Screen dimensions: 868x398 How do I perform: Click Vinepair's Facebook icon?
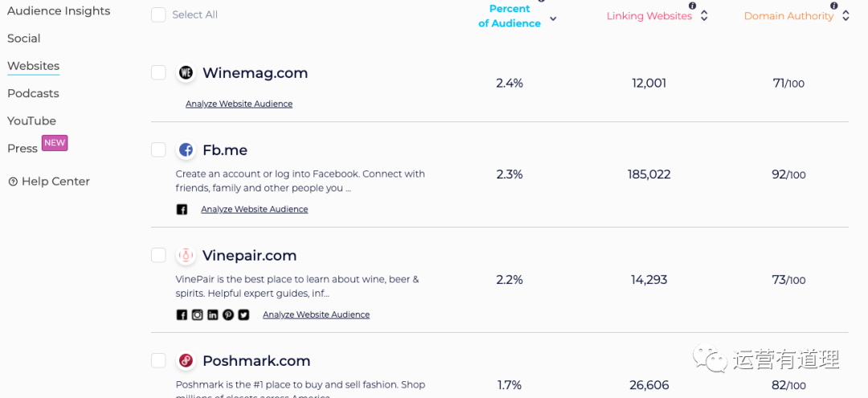click(182, 315)
